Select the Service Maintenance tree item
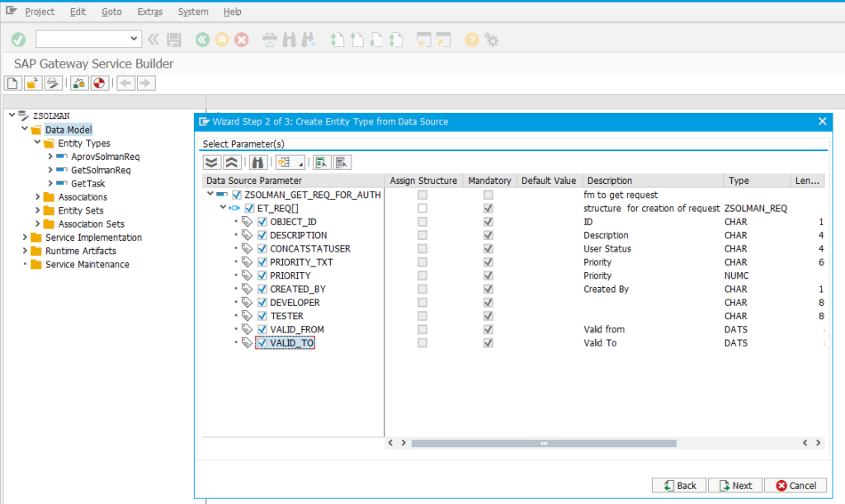Image resolution: width=845 pixels, height=504 pixels. pyautogui.click(x=87, y=265)
